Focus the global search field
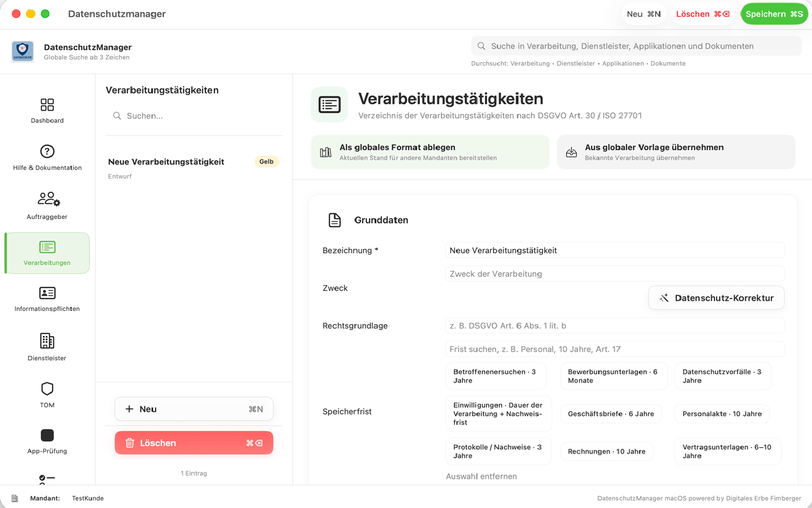Viewport: 812px width, 508px height. pyautogui.click(x=637, y=46)
